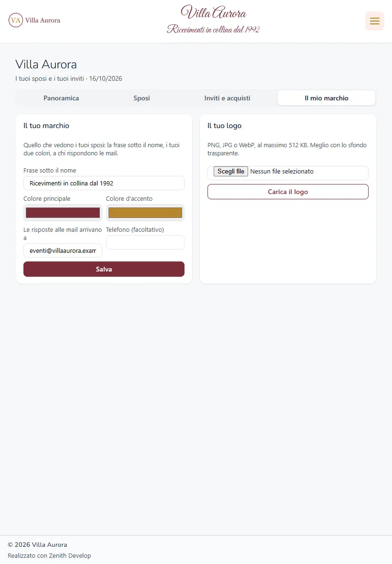Click the VA circular logo icon
Viewport: 392px width, 564px height.
pyautogui.click(x=16, y=20)
